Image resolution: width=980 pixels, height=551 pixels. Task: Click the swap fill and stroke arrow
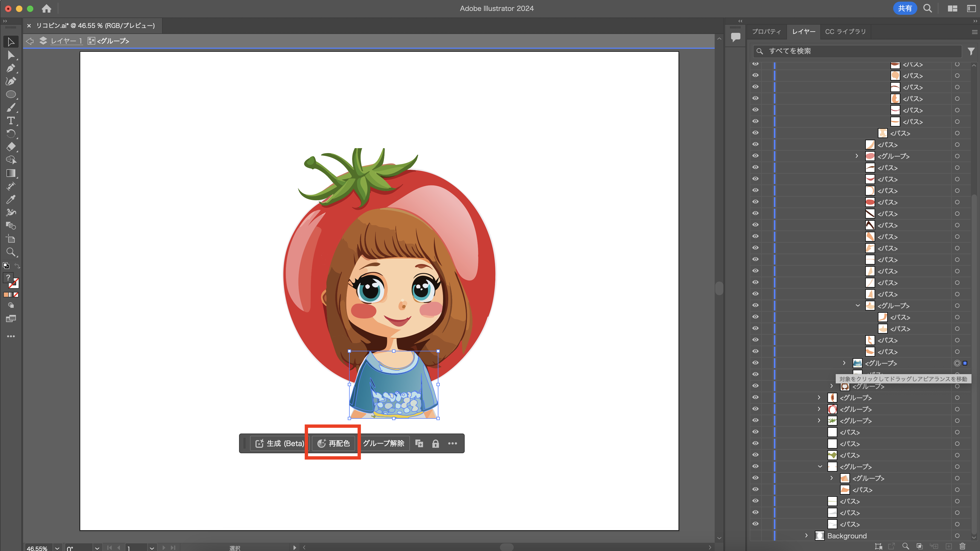[17, 266]
